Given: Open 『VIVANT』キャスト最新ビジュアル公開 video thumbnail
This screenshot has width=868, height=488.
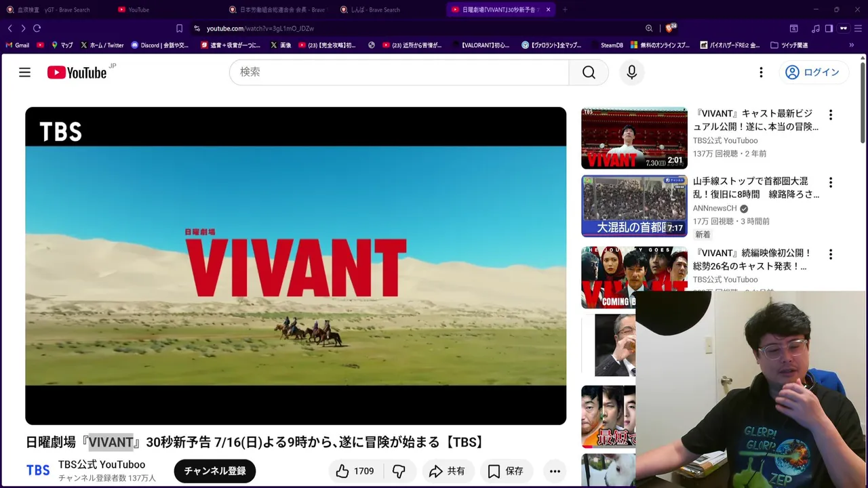Looking at the screenshot, I should (x=634, y=138).
